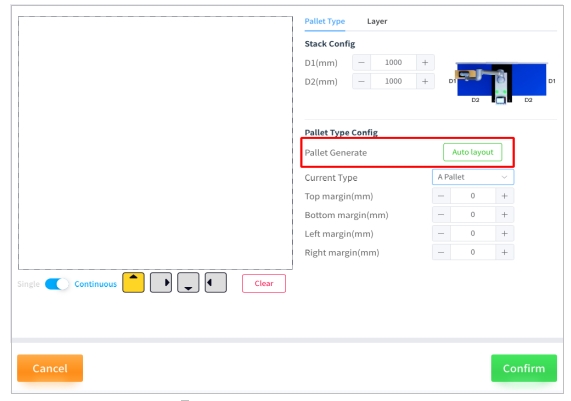Open the Pallet Type tab

[324, 21]
